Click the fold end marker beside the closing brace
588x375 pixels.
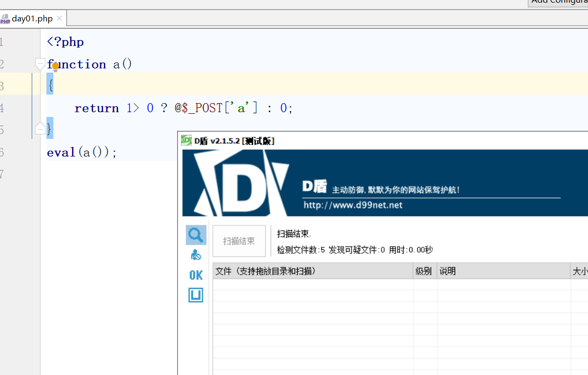click(x=39, y=129)
